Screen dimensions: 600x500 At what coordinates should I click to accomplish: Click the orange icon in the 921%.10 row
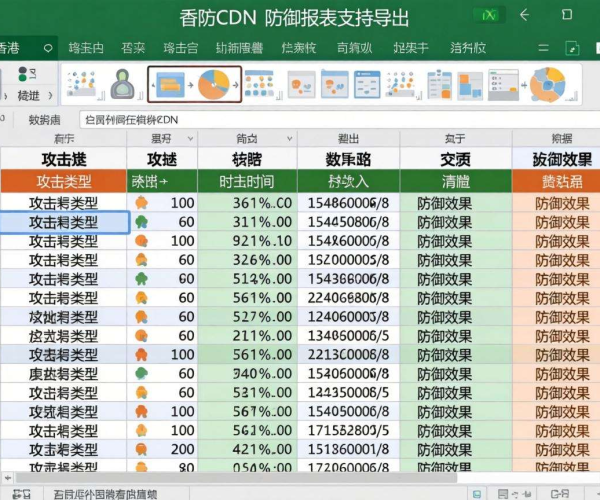pyautogui.click(x=142, y=241)
